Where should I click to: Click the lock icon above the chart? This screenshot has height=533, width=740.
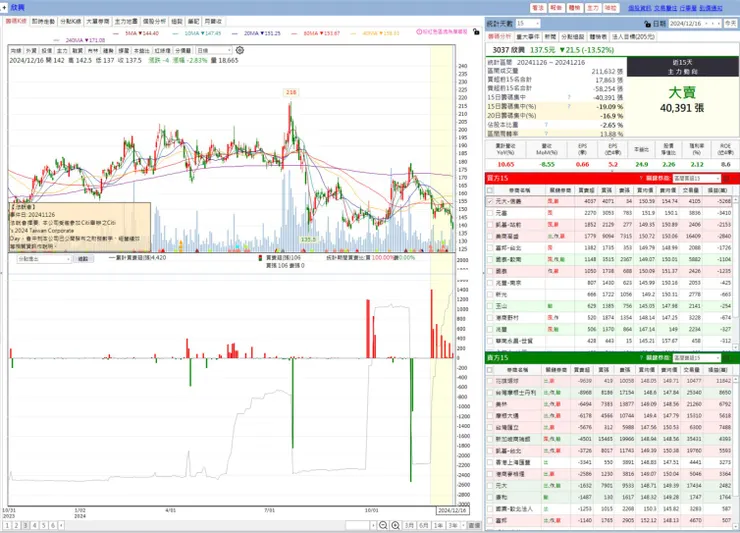pos(476,32)
